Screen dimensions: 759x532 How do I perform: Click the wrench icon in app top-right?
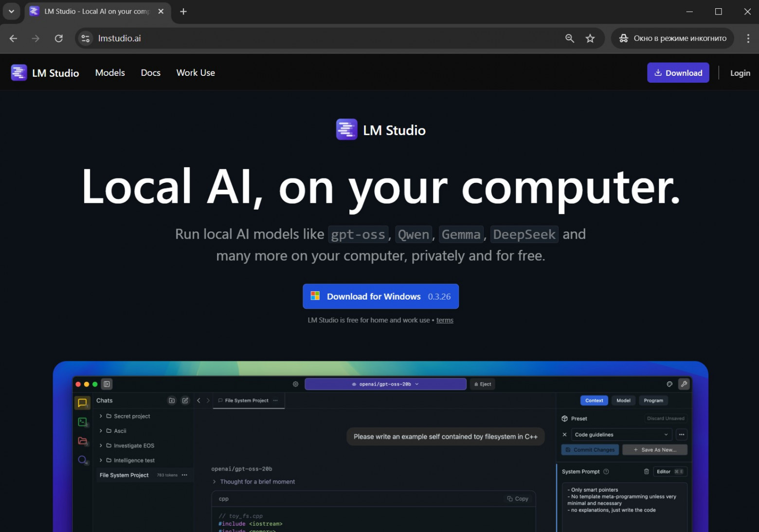click(x=684, y=384)
